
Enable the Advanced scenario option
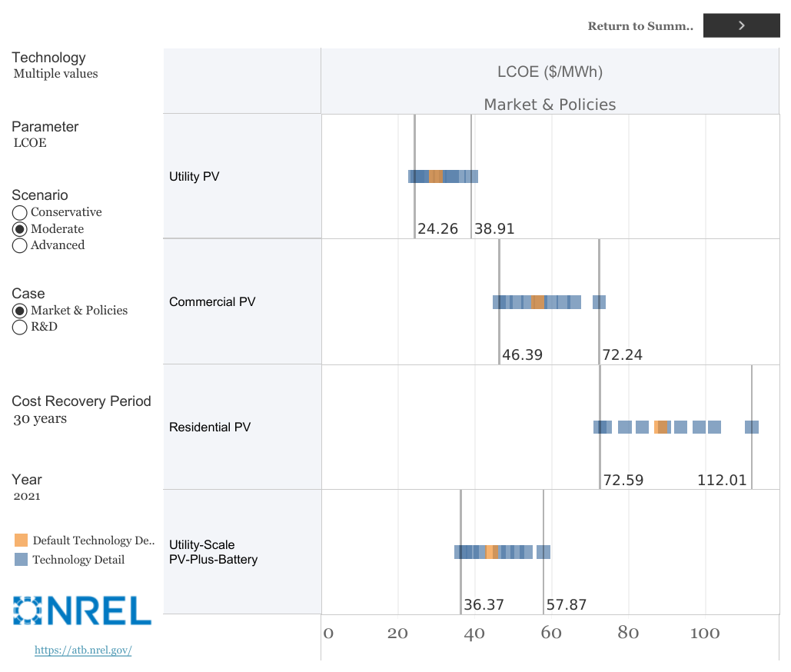click(x=19, y=245)
